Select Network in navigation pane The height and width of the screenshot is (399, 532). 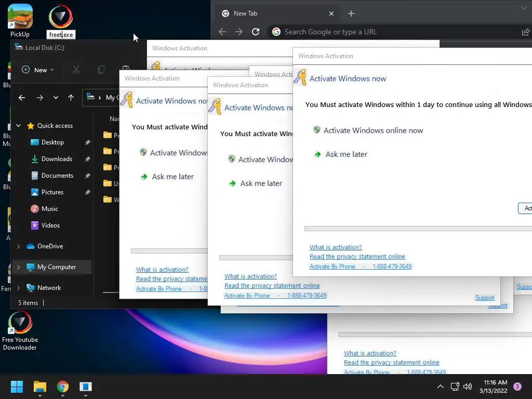coord(49,288)
